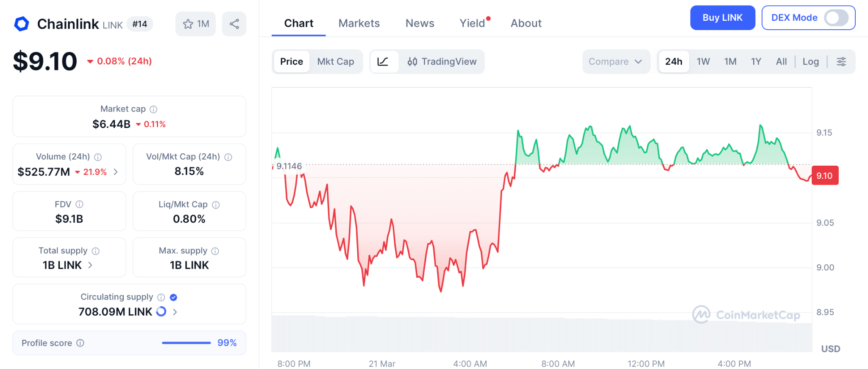Click the FDV info icon

79,204
